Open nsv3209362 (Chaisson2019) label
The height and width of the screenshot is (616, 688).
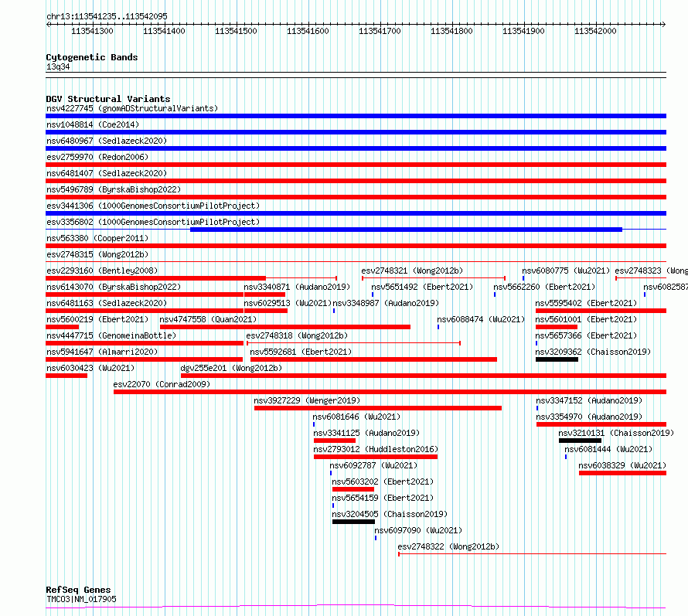[593, 352]
